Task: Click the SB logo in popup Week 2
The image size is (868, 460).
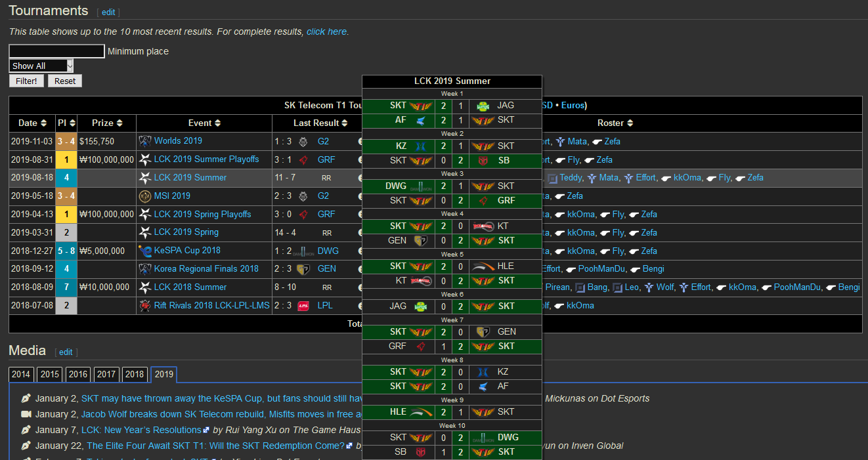Action: click(x=483, y=161)
